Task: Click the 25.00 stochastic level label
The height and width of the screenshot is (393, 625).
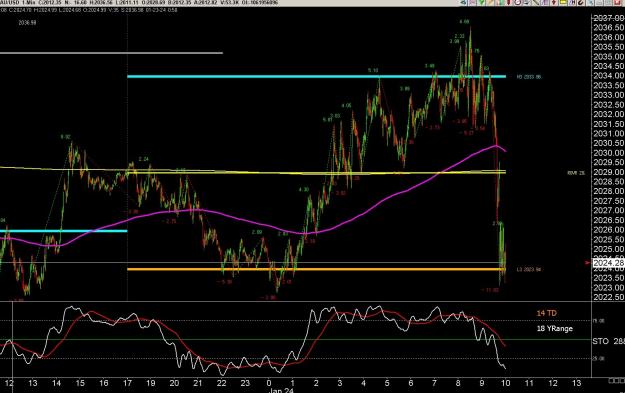Action: (x=600, y=358)
